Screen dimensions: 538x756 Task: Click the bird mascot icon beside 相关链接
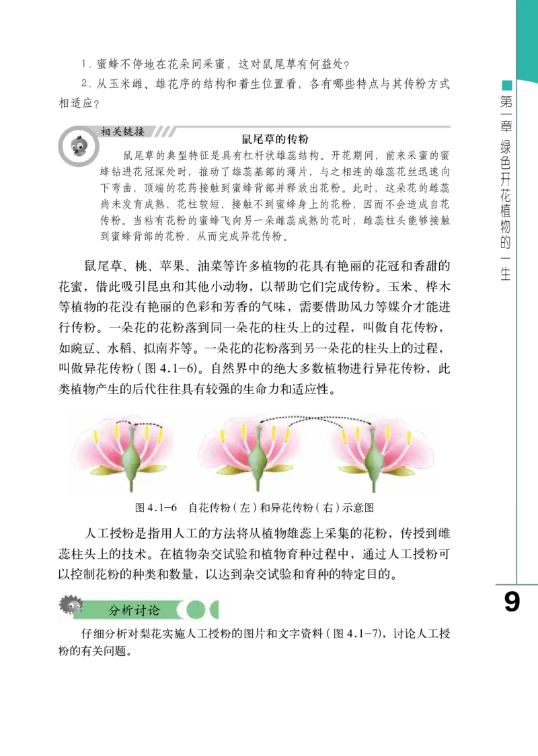78,146
